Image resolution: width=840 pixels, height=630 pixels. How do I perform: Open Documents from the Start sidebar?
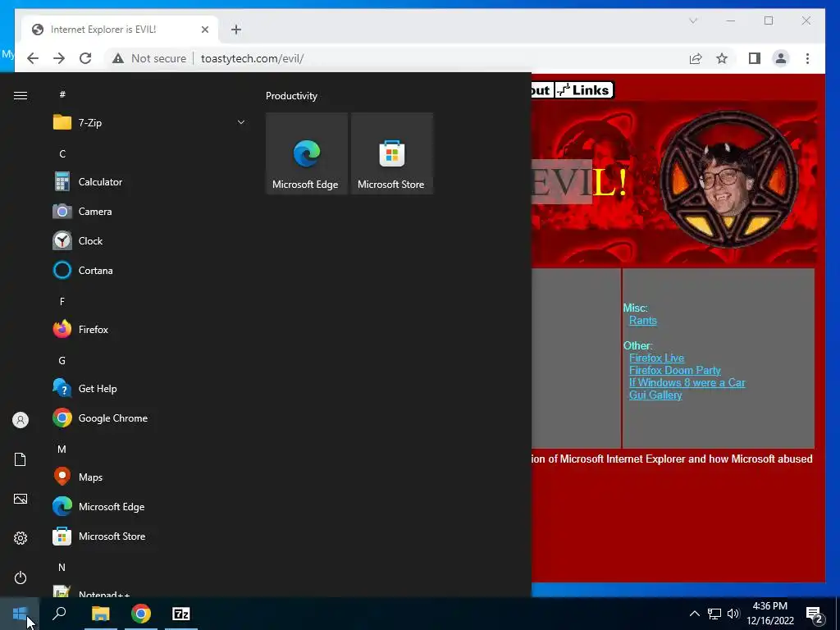tap(21, 459)
